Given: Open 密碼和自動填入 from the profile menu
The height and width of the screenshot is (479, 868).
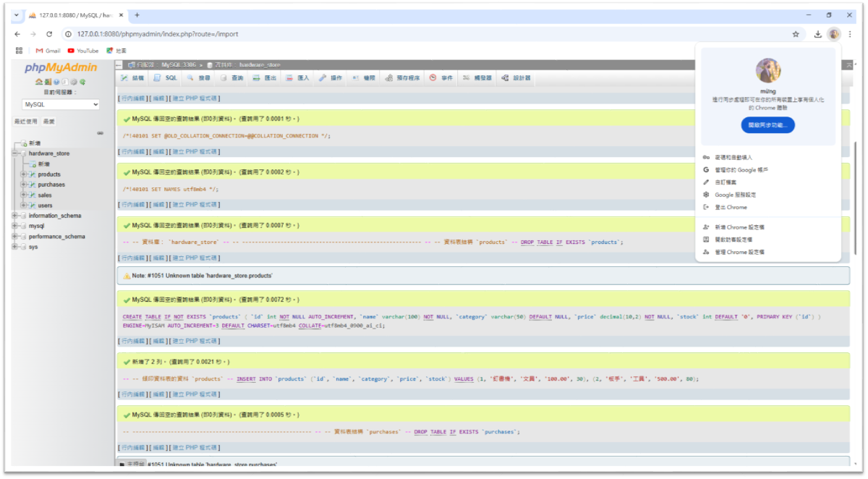Looking at the screenshot, I should coord(733,157).
